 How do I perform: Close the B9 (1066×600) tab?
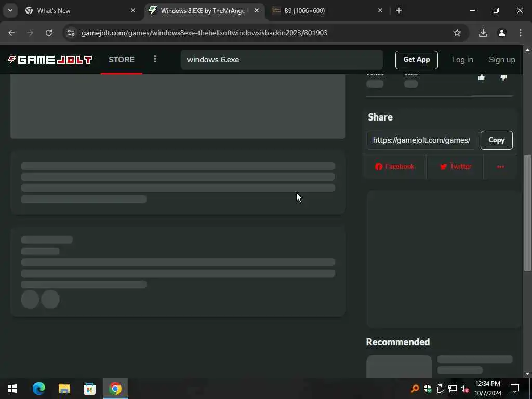pos(380,10)
